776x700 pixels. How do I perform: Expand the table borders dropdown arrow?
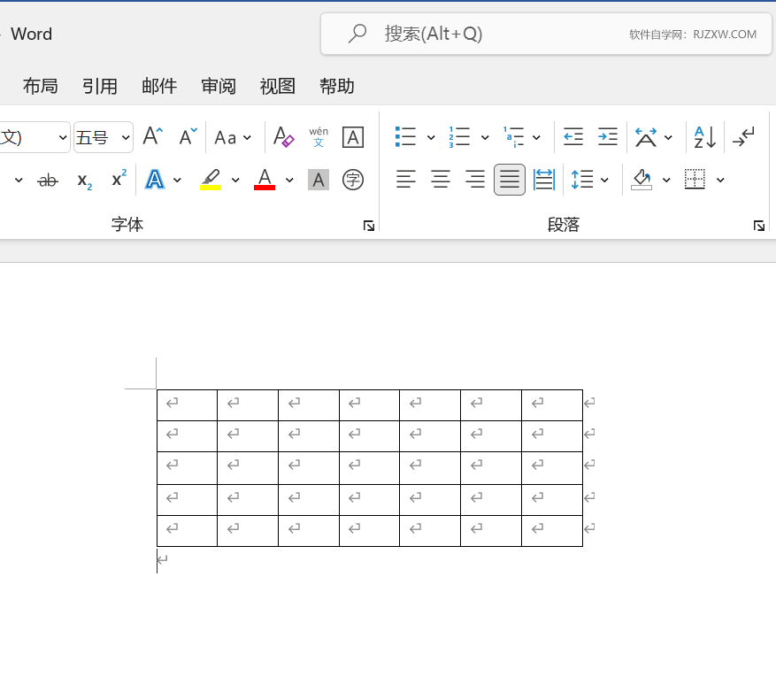pyautogui.click(x=720, y=180)
